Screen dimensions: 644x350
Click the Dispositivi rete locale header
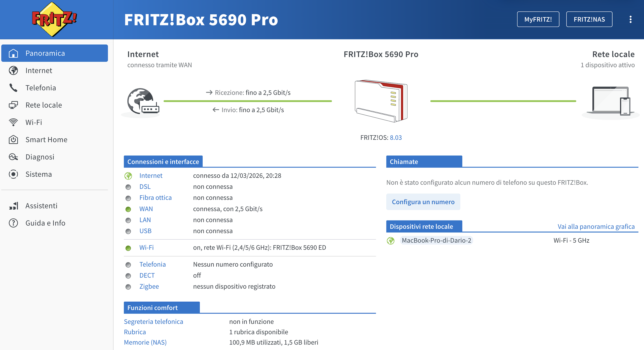click(424, 226)
